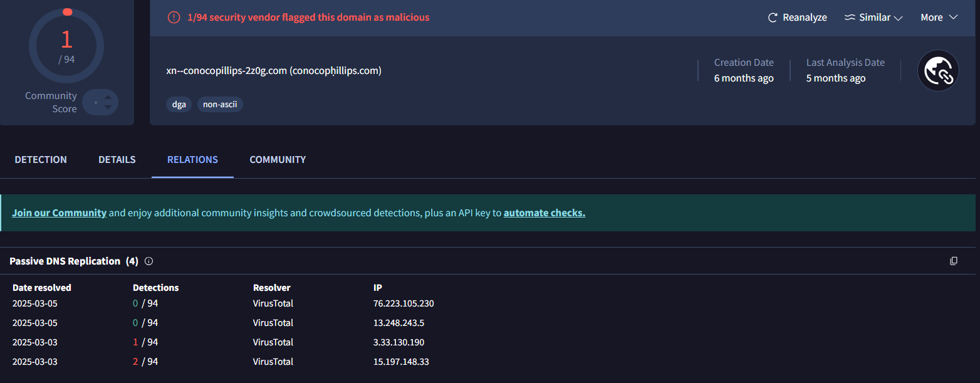Select the dga tag
This screenshot has height=383, width=980.
point(179,105)
